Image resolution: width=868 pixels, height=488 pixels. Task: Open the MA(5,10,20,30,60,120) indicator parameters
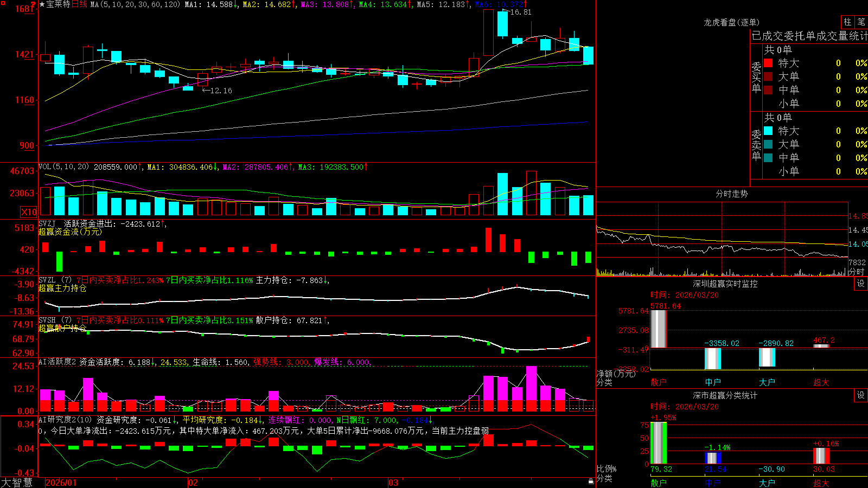tap(135, 4)
